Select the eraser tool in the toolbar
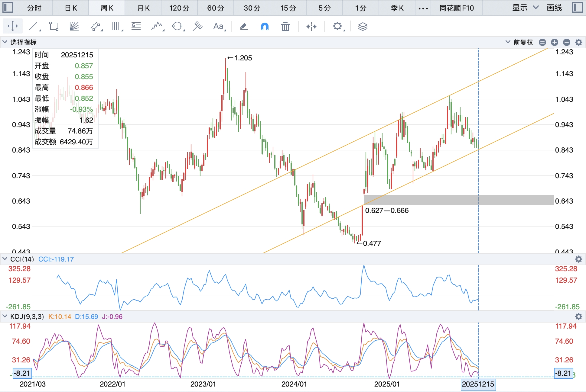Viewport: 586px width, 392px height. [244, 27]
